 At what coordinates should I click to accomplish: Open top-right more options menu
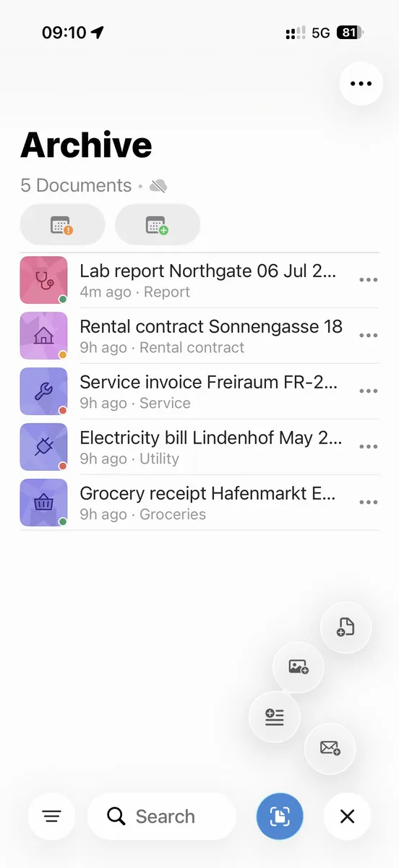pyautogui.click(x=361, y=84)
